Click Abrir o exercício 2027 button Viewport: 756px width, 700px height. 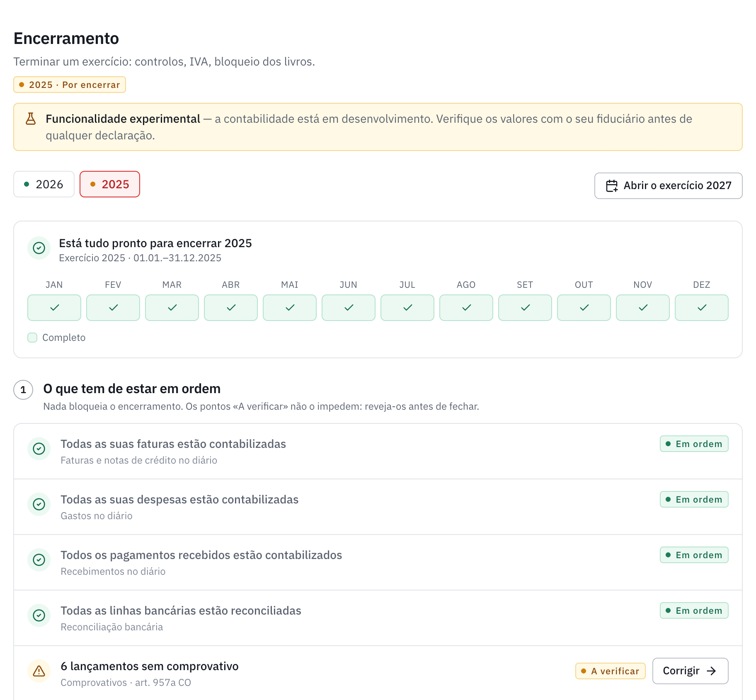click(x=668, y=186)
